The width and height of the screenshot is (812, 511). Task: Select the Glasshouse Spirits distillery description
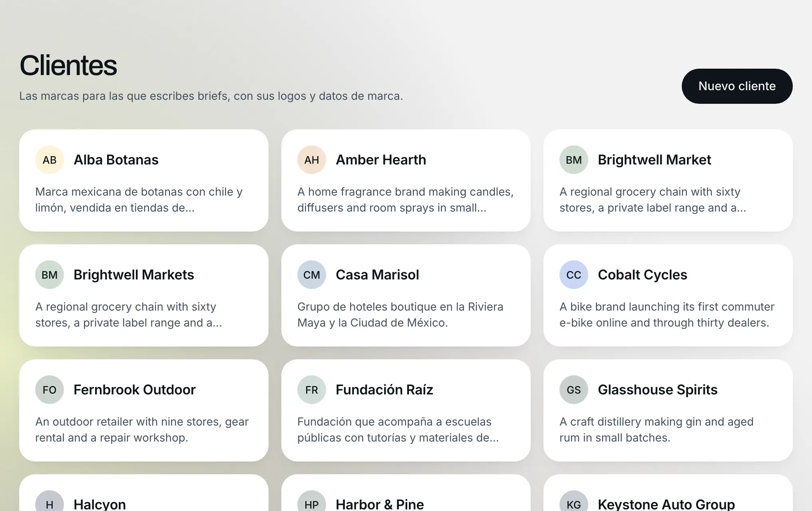pyautogui.click(x=656, y=430)
